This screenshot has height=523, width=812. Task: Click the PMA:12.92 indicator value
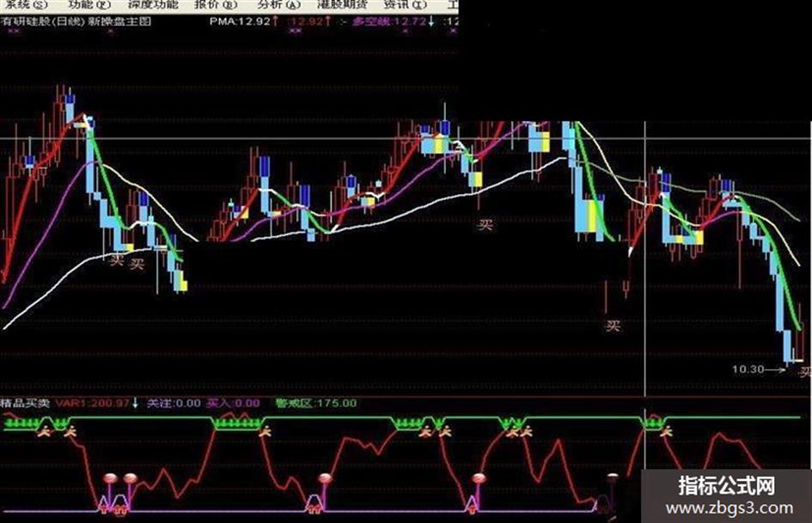point(241,21)
